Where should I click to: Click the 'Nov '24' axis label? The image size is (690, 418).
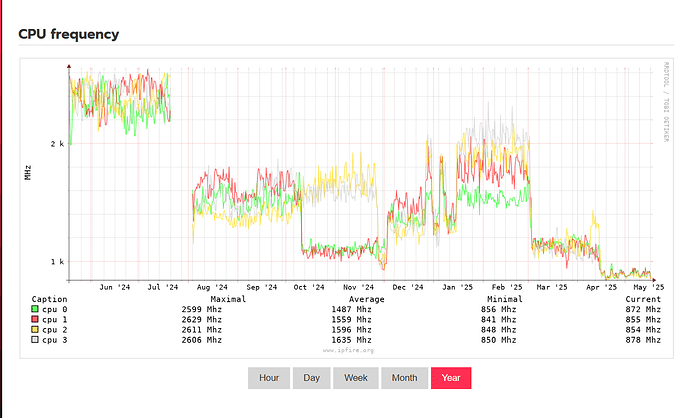[358, 287]
